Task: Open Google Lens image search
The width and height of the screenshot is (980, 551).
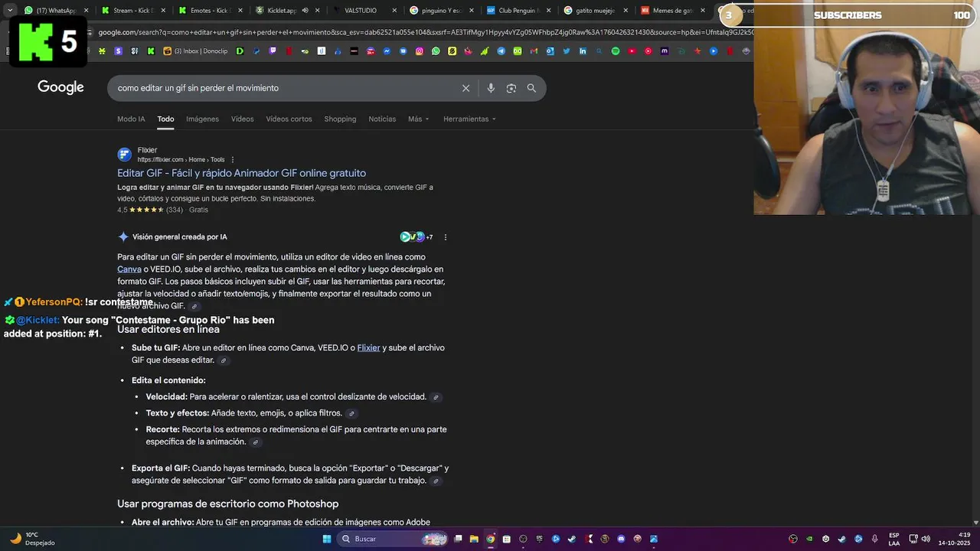Action: 511,88
